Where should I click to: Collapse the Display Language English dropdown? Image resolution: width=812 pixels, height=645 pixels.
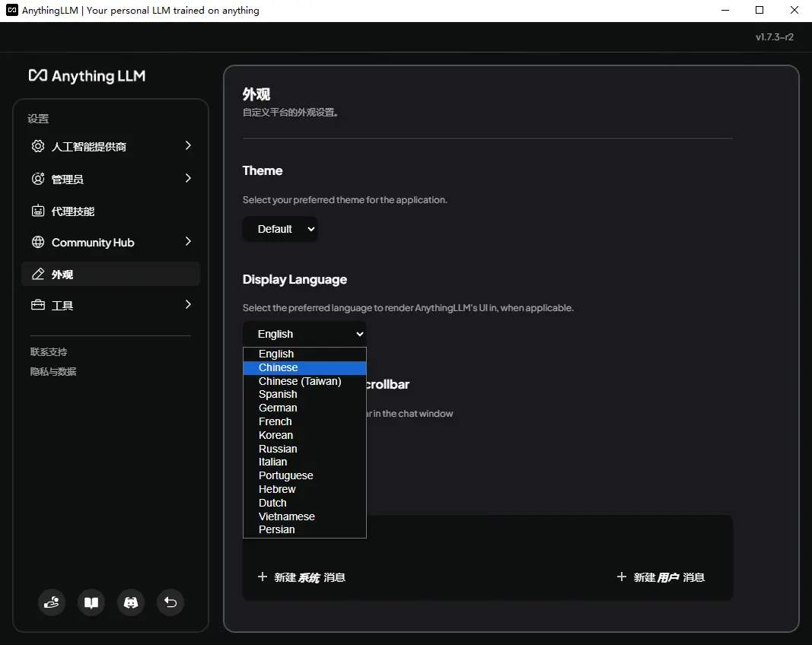click(x=304, y=334)
